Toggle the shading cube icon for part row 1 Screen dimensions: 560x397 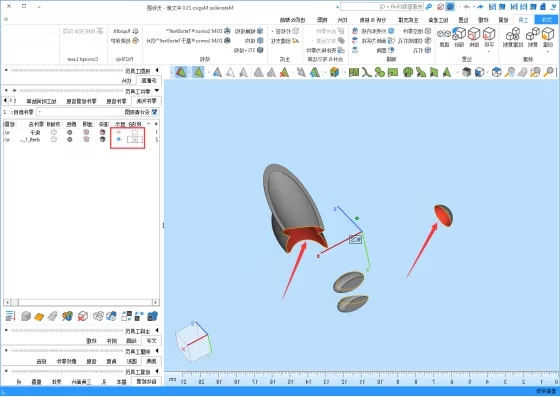102,132
